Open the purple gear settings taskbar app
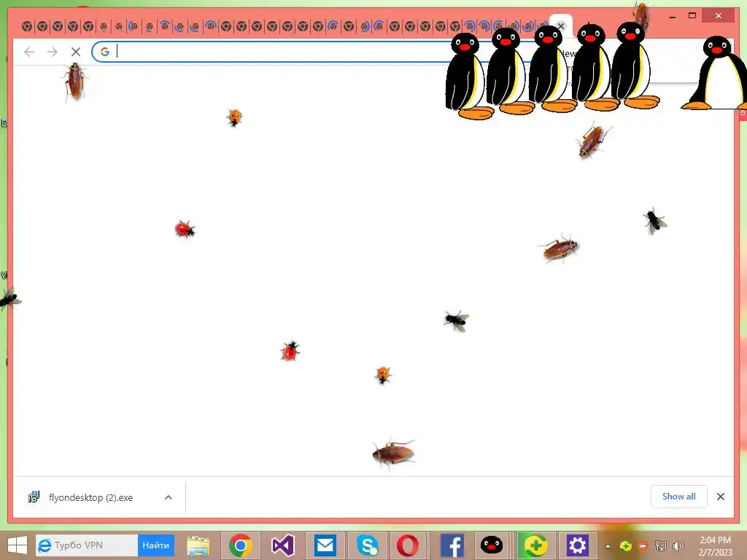747x560 pixels. (578, 545)
